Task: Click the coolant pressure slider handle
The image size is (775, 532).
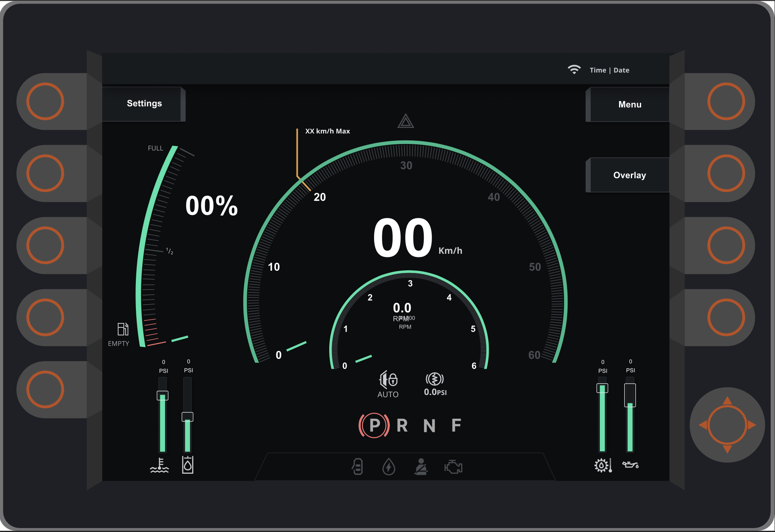Action: [x=163, y=395]
